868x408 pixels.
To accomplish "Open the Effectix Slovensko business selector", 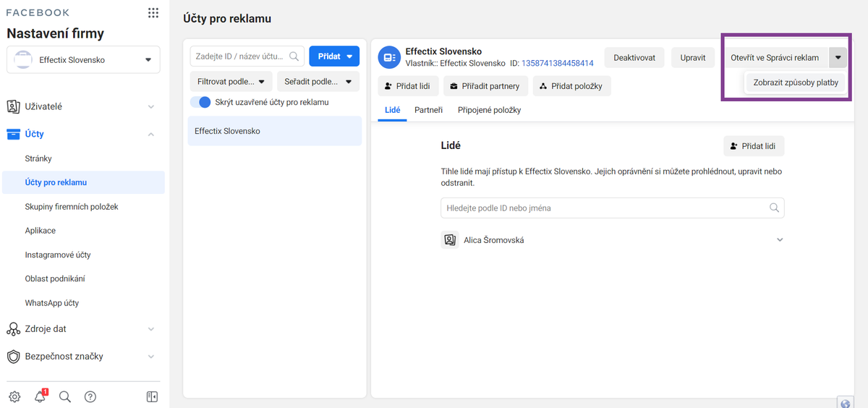I will 83,60.
